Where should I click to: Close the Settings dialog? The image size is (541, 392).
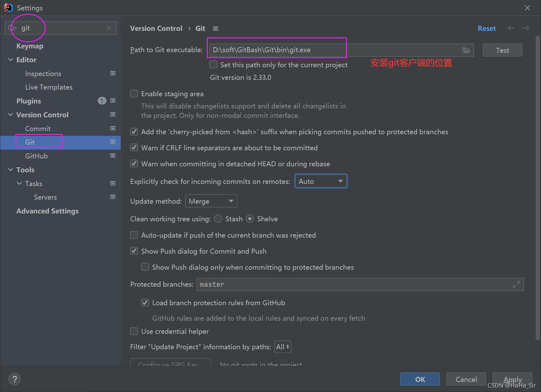coord(527,8)
